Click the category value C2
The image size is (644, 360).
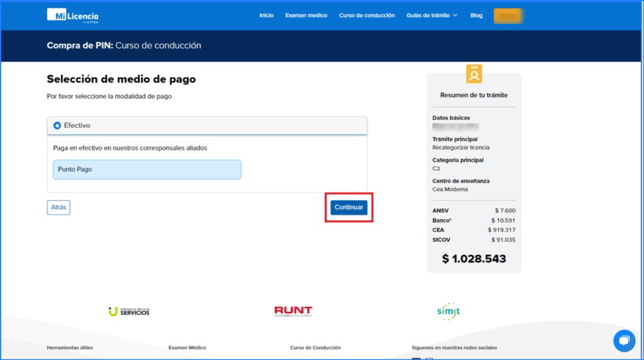(x=436, y=169)
